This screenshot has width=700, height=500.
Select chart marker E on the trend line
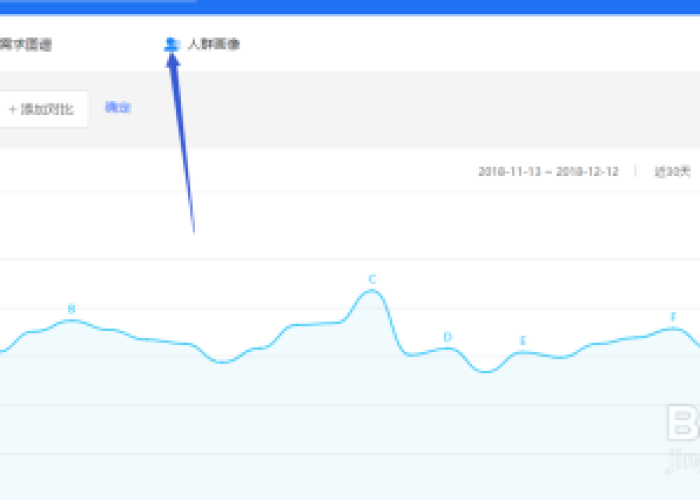coord(523,341)
